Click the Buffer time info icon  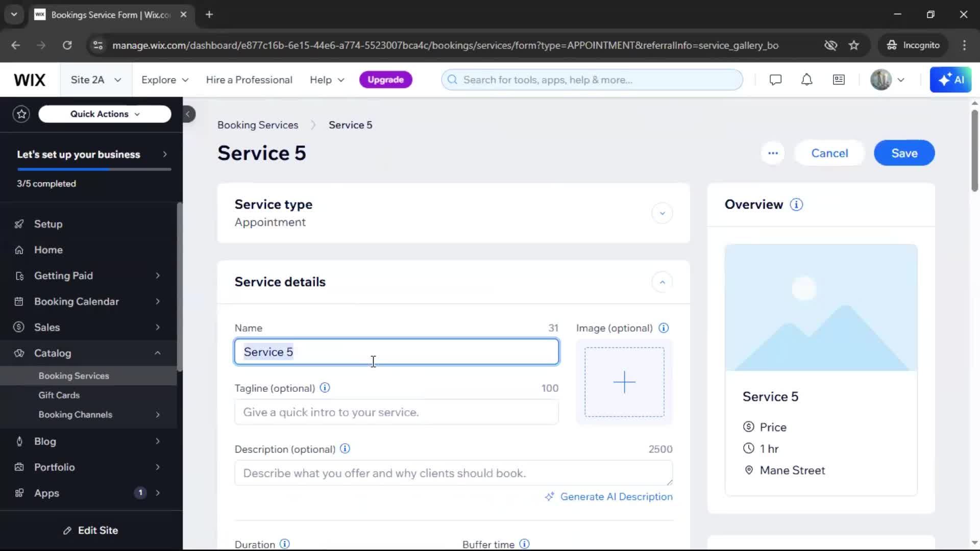(x=524, y=544)
